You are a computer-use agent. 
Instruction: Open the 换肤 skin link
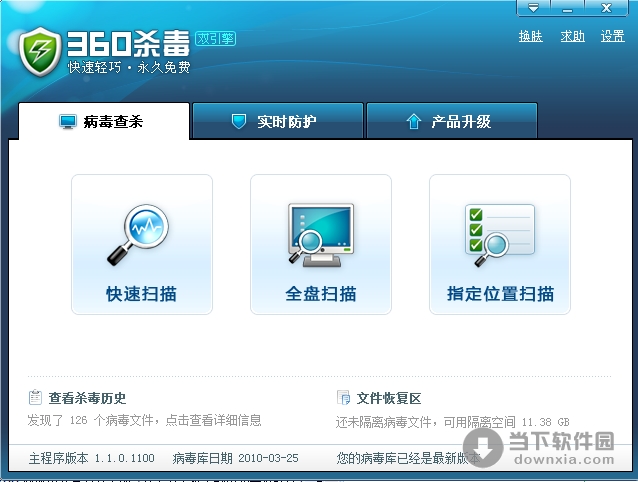(531, 36)
